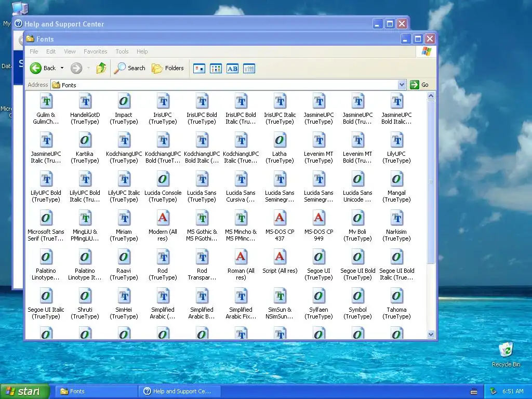Select HandelGotD (TrueType) font

(85, 109)
